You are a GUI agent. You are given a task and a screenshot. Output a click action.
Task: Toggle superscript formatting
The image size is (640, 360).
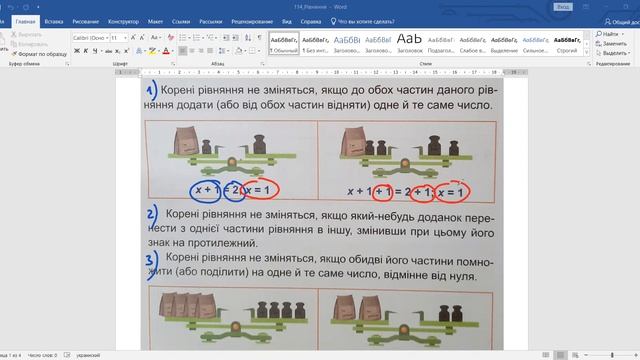coord(127,51)
